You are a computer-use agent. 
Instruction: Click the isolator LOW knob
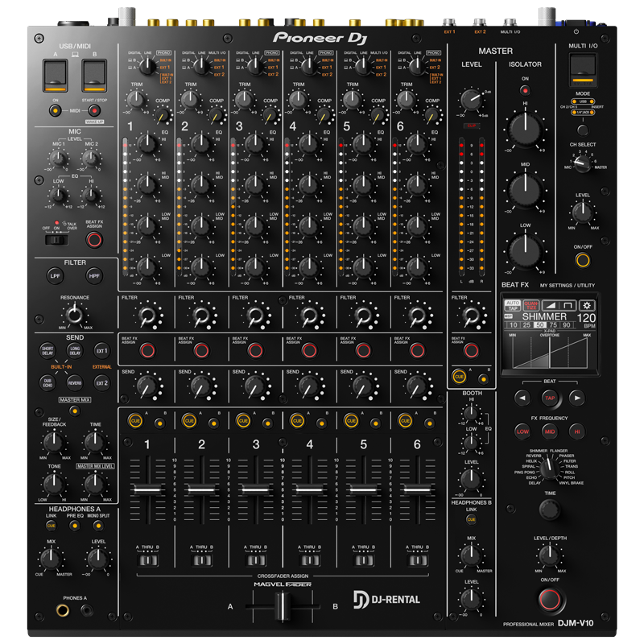(x=526, y=250)
